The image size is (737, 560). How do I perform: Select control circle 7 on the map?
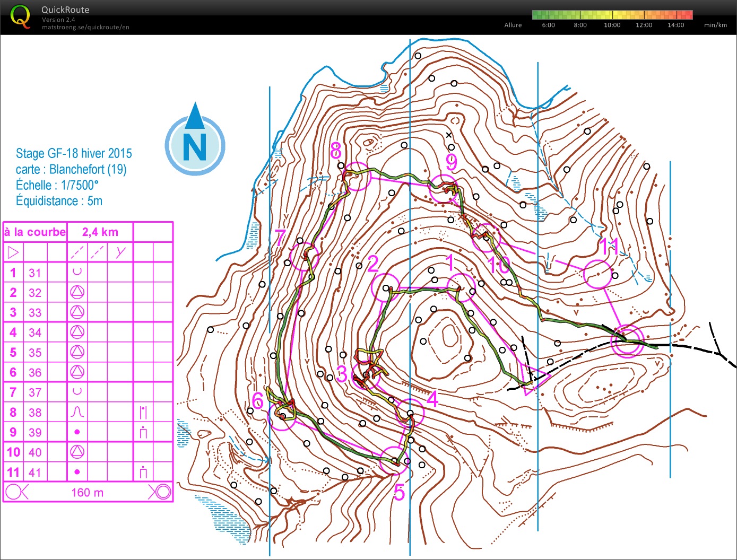[305, 257]
